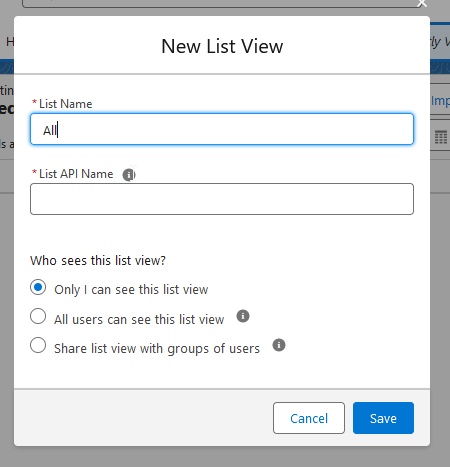Select the Only I can see radio button
The image size is (450, 467).
point(38,287)
